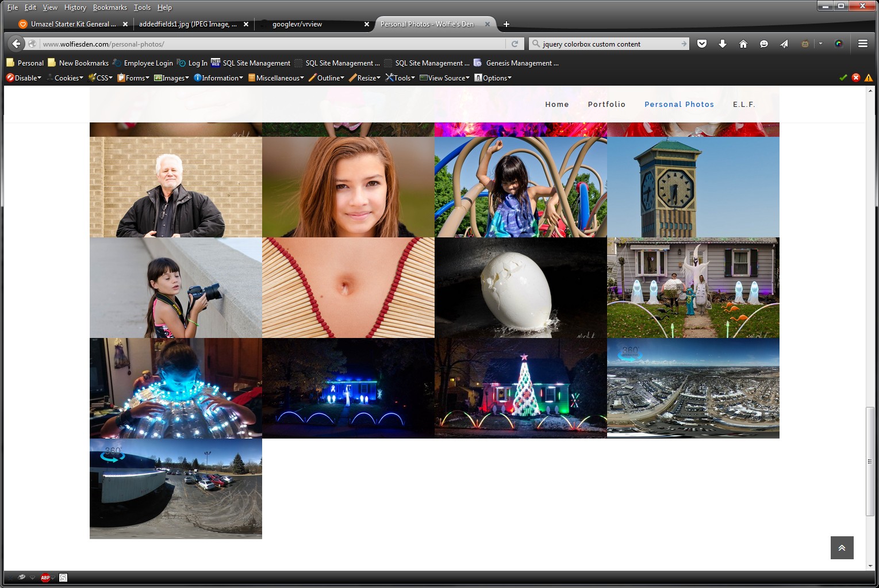Screen dimensions: 879x588
Task: Open the Edit menu
Action: point(30,7)
